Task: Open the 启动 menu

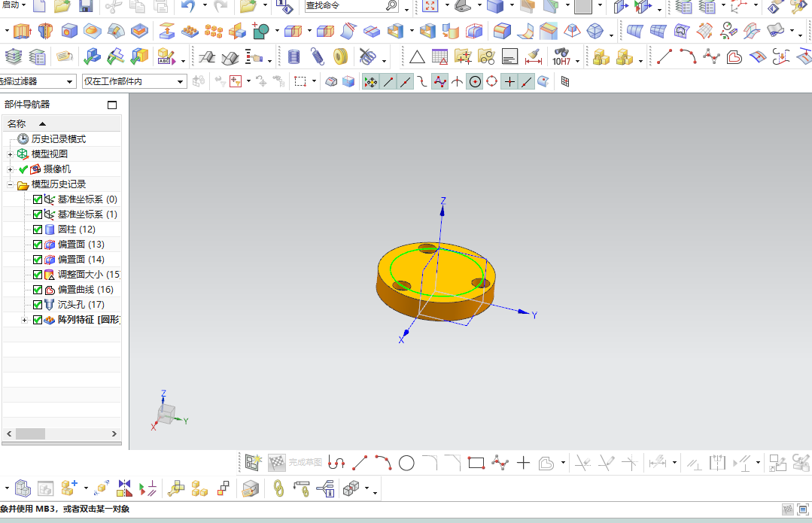Action: pos(14,5)
